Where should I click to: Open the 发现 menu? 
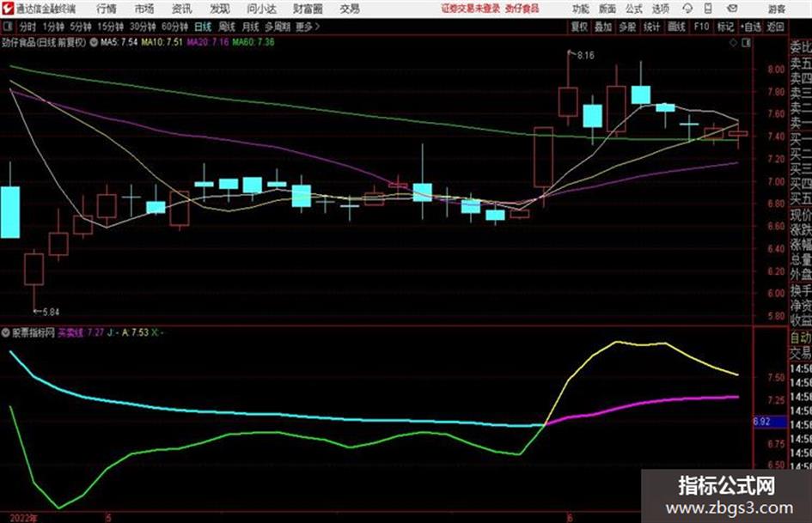pos(220,9)
